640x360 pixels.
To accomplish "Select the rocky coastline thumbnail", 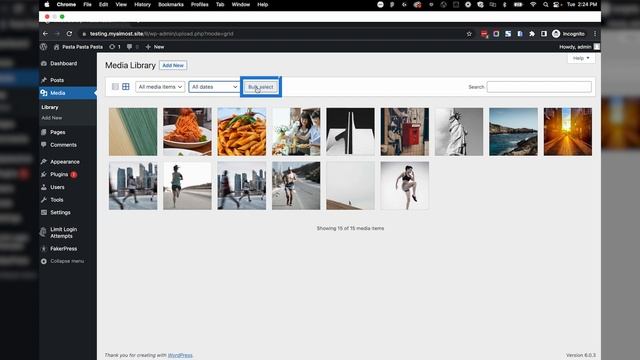I will pyautogui.click(x=513, y=131).
